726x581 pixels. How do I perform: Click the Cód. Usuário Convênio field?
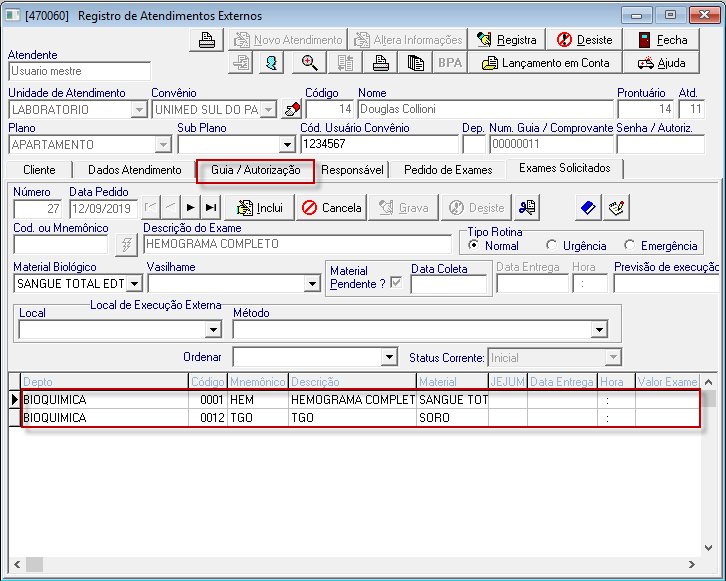point(379,144)
